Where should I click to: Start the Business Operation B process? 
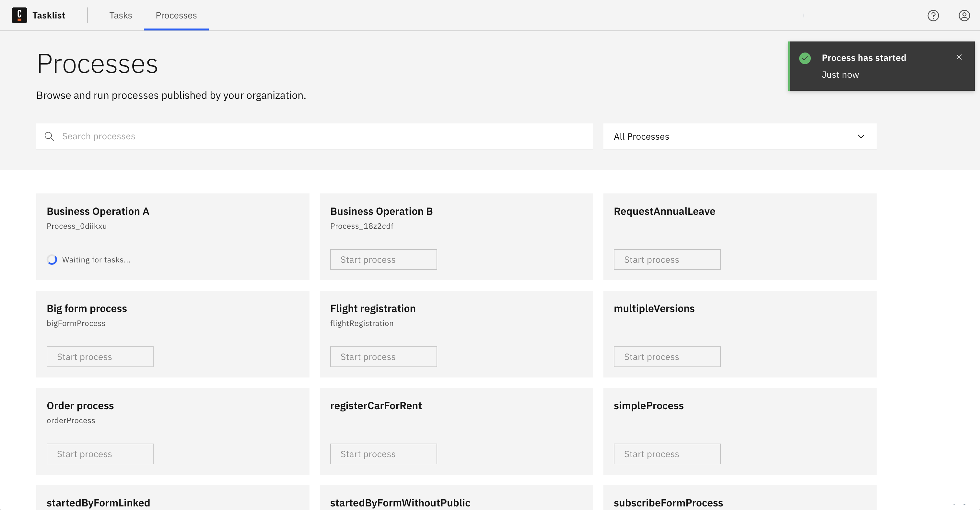click(383, 259)
